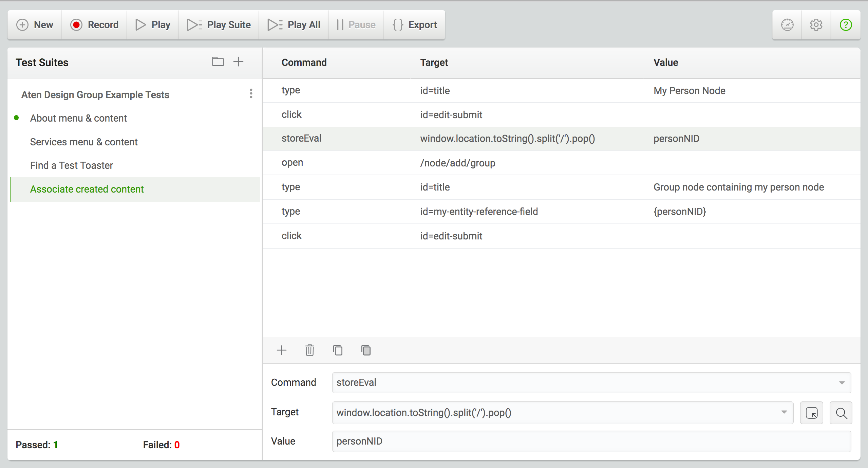Open the About menu & content test
868x468 pixels.
pyautogui.click(x=78, y=118)
